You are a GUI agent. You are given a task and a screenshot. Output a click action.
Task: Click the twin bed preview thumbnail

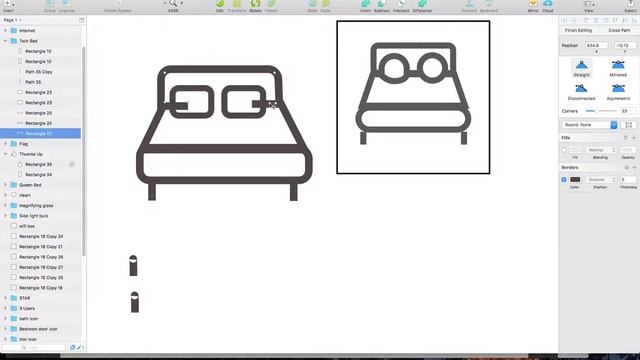pyautogui.click(x=413, y=97)
